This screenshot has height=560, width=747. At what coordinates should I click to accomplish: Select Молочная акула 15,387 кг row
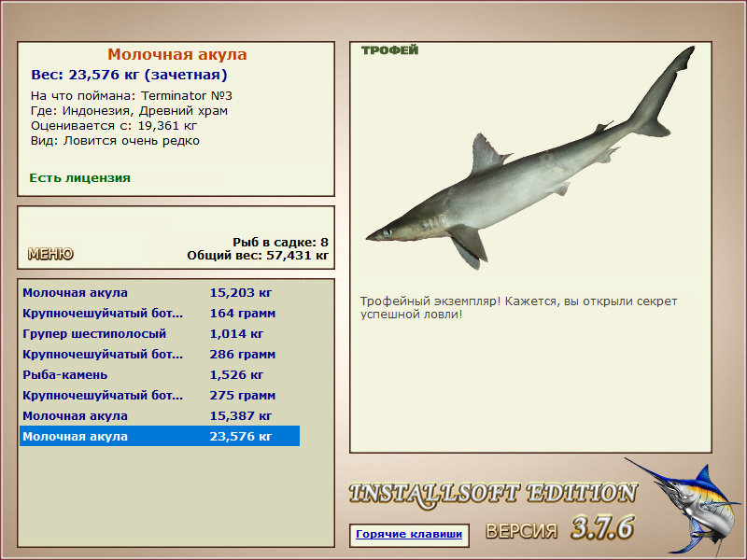(160, 415)
